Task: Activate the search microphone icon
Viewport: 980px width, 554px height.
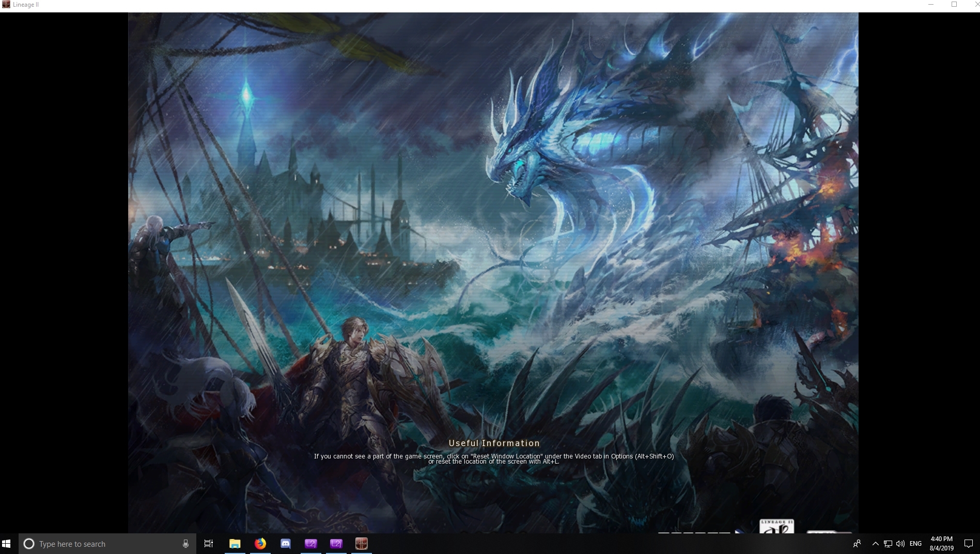Action: tap(185, 544)
